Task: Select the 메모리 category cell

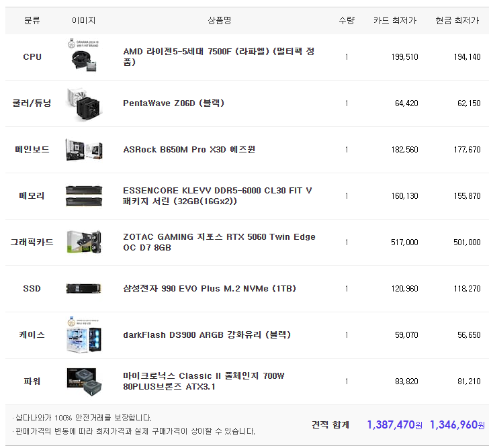Action: (32, 195)
